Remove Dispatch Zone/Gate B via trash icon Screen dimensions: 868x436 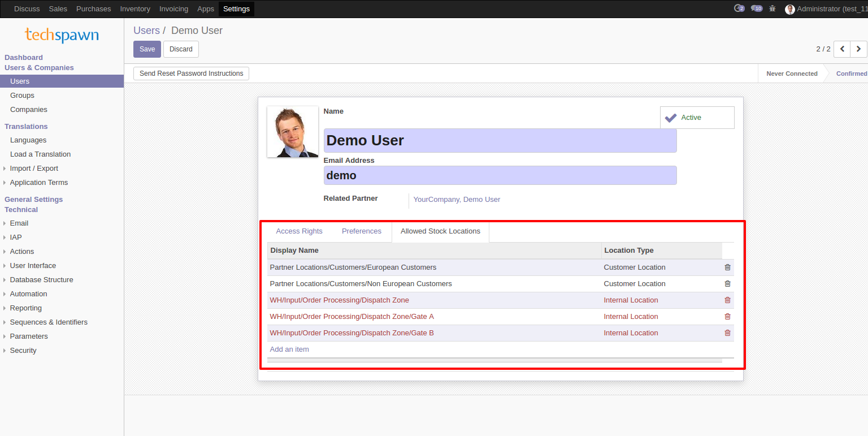(727, 333)
